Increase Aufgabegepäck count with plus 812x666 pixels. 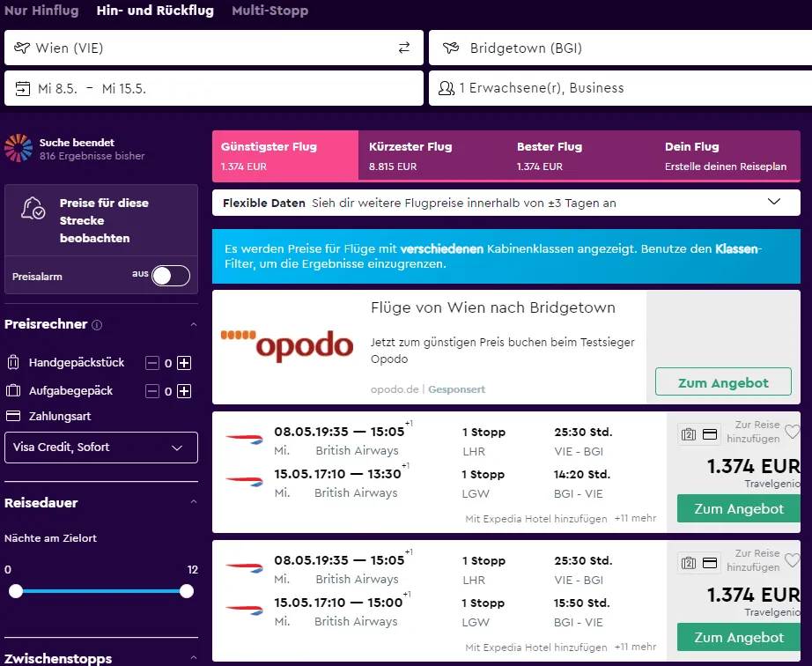click(184, 391)
